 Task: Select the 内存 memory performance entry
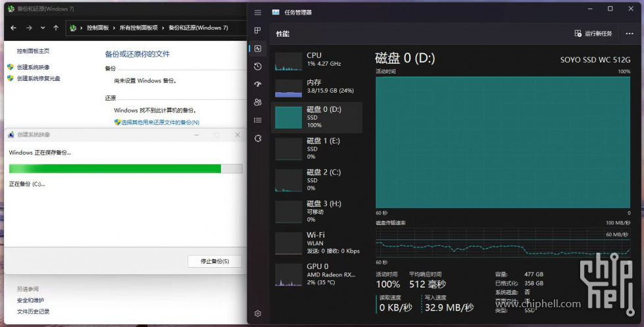[316, 87]
